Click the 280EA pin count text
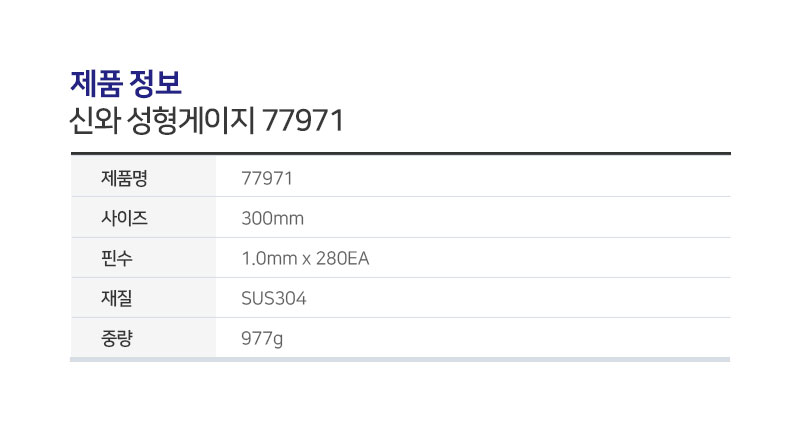Viewport: 800px width, 431px height. tap(342, 259)
